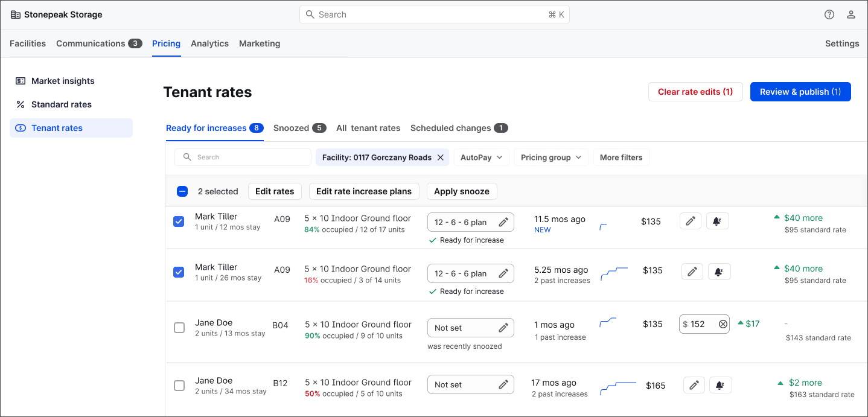Clear the 152 rate edit for B04
868x417 pixels.
[x=723, y=324]
